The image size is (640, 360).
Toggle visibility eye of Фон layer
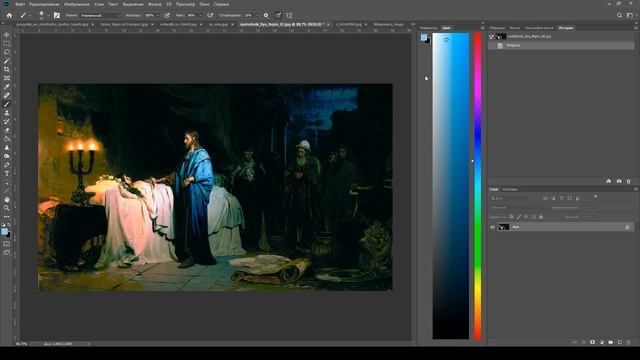[493, 227]
